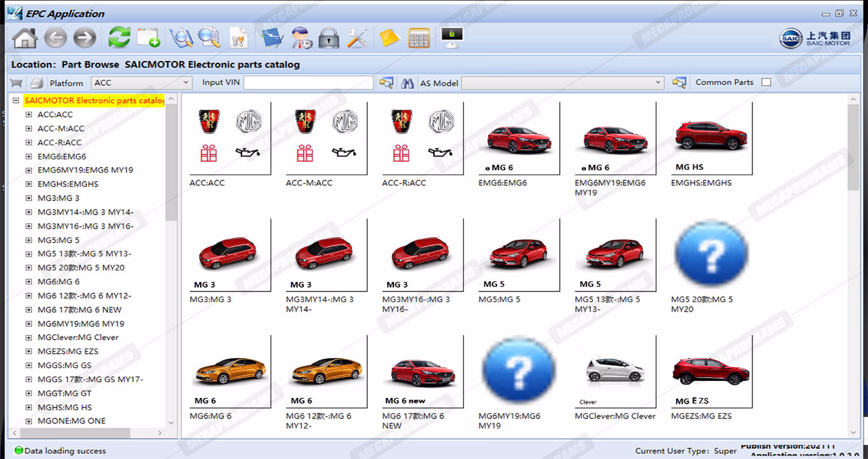Screen dimensions: 868x459
Task: Expand the EMG6:EMG6 tree node
Action: click(29, 156)
